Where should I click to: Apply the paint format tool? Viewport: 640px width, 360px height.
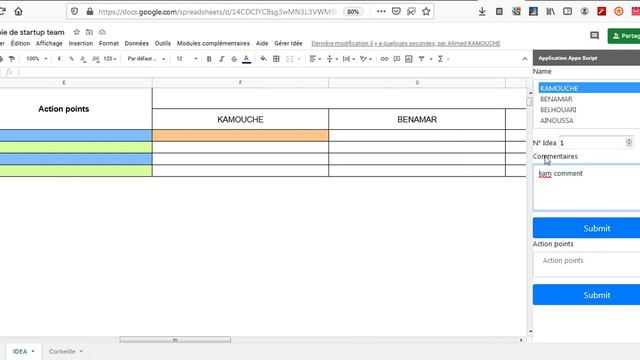pos(12,59)
